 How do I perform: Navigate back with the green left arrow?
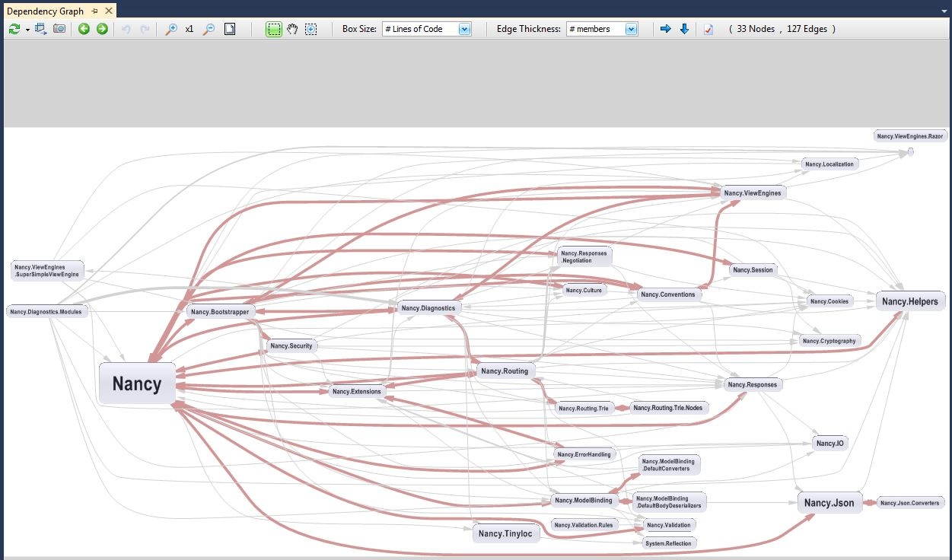(84, 29)
